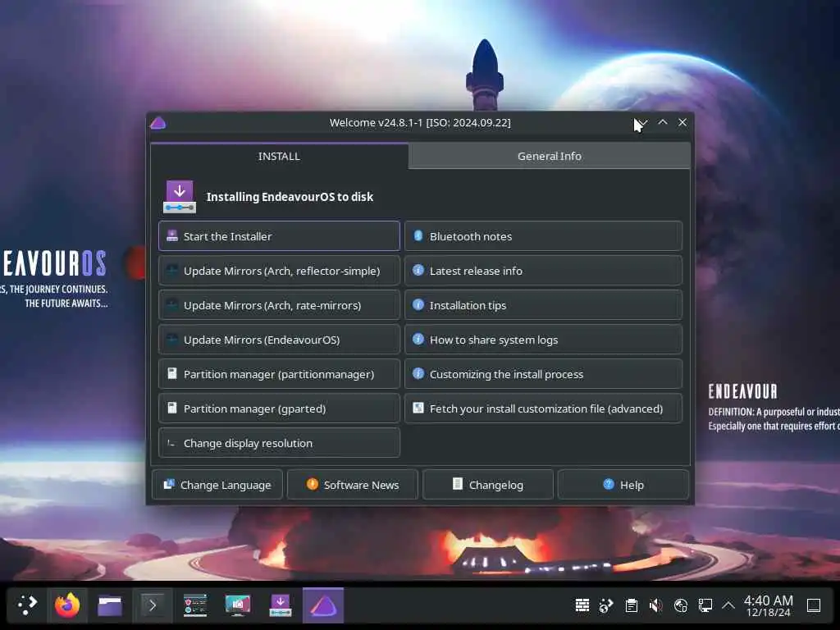This screenshot has width=840, height=630.
Task: Open the system monitor taskbar icon
Action: (x=195, y=605)
